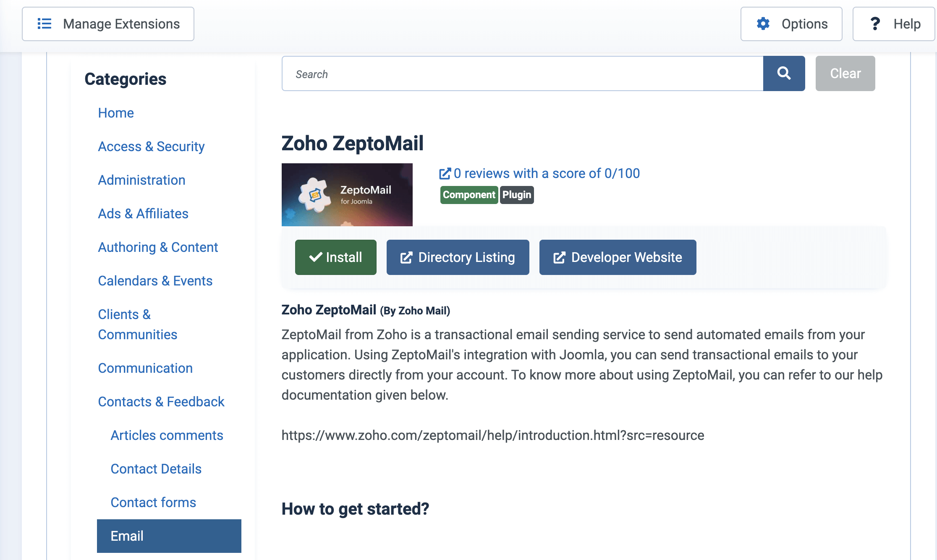Click the Plugin tag badge

tap(516, 195)
